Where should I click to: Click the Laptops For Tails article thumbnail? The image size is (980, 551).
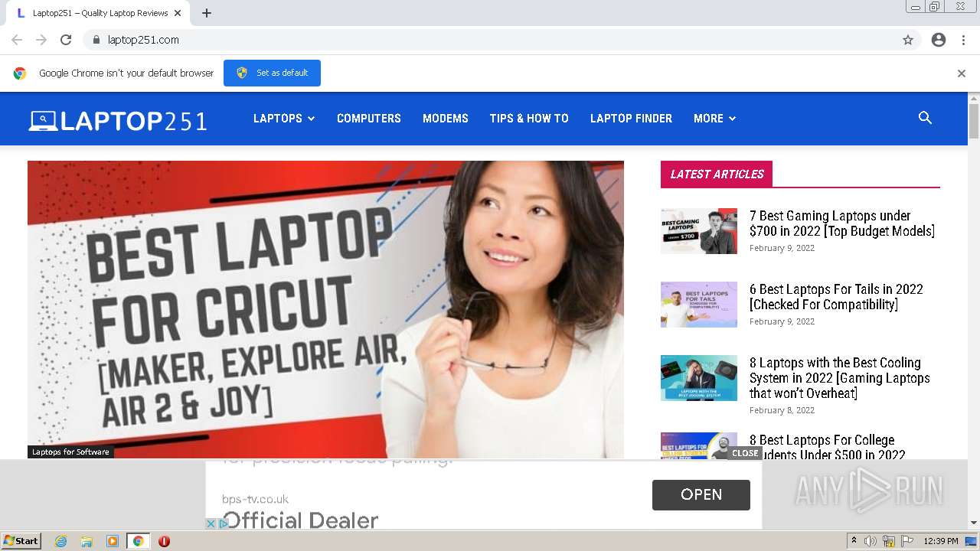(699, 305)
